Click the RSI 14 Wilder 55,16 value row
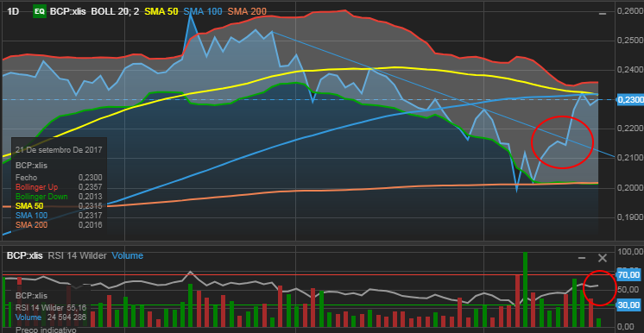The width and height of the screenshot is (644, 333). pos(51,308)
